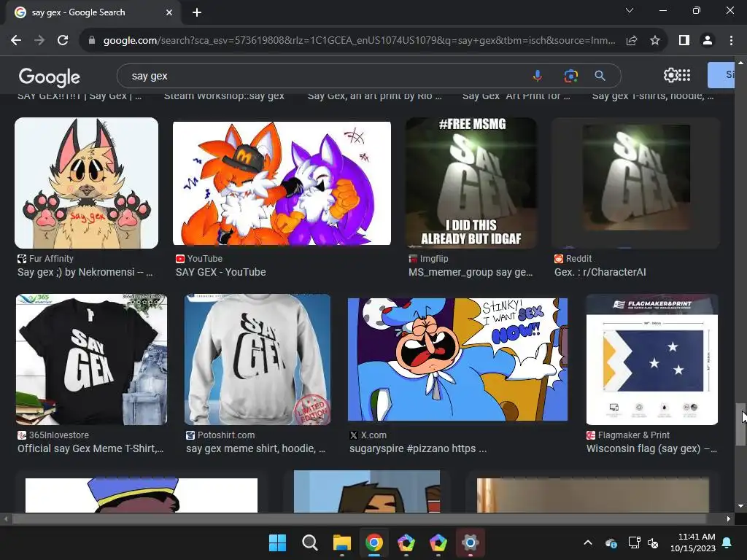This screenshot has height=560, width=747.
Task: Open 'Official say Gex Meme T-Shirt' link
Action: (x=90, y=448)
